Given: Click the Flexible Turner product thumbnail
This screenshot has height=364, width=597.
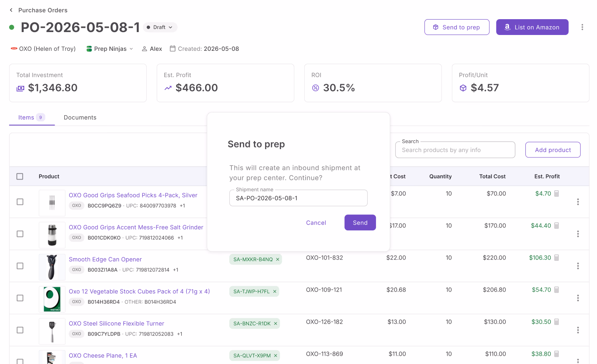Looking at the screenshot, I should pos(52,331).
